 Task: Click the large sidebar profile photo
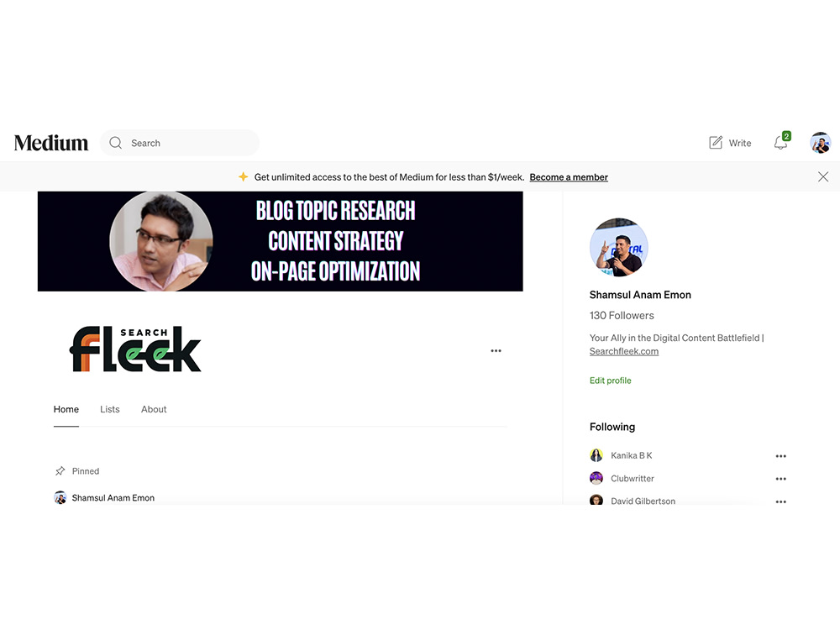pyautogui.click(x=619, y=247)
